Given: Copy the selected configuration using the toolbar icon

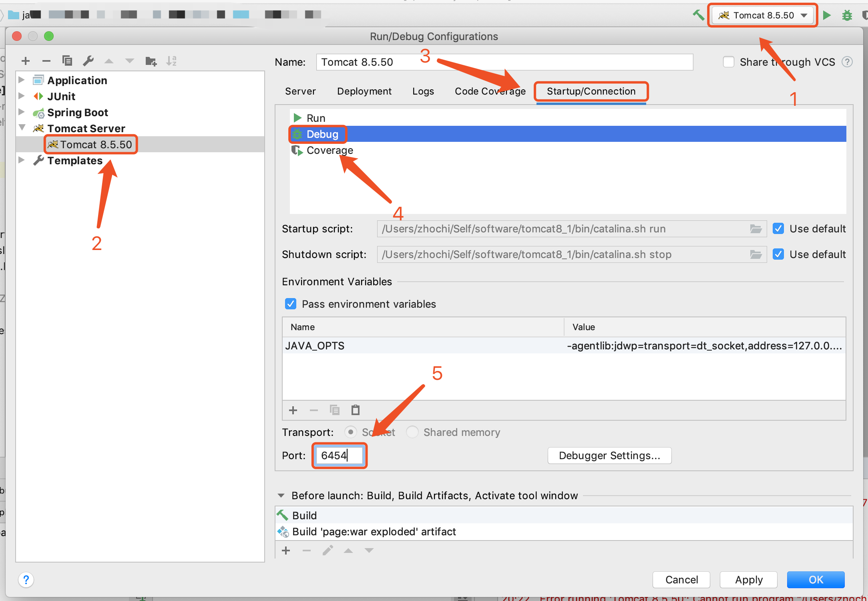Looking at the screenshot, I should (67, 61).
